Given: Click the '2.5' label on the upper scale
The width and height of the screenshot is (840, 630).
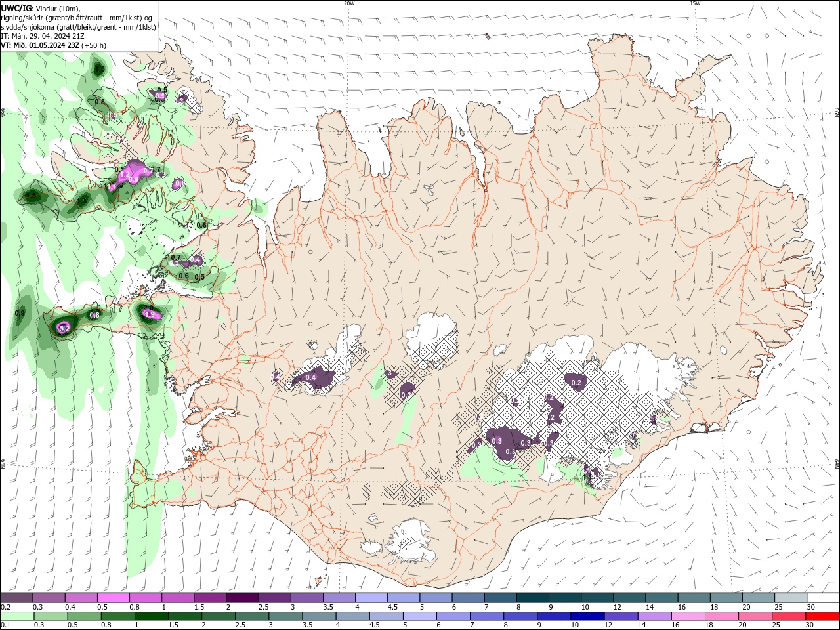Looking at the screenshot, I should pyautogui.click(x=263, y=607).
